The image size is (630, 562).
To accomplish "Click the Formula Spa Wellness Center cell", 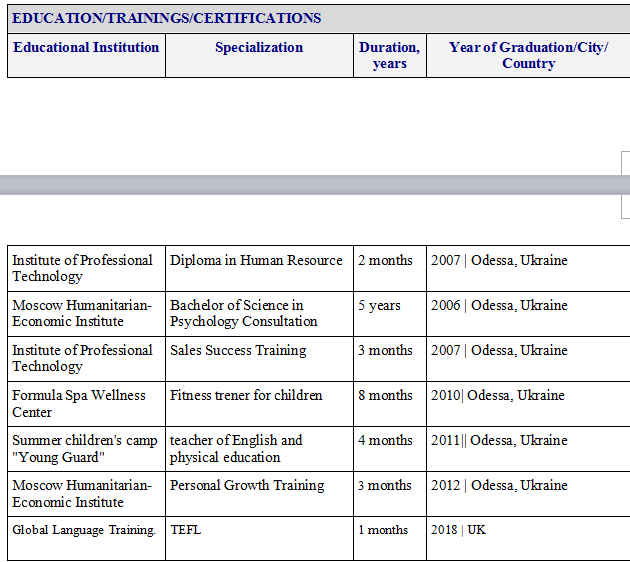I will coord(79,403).
